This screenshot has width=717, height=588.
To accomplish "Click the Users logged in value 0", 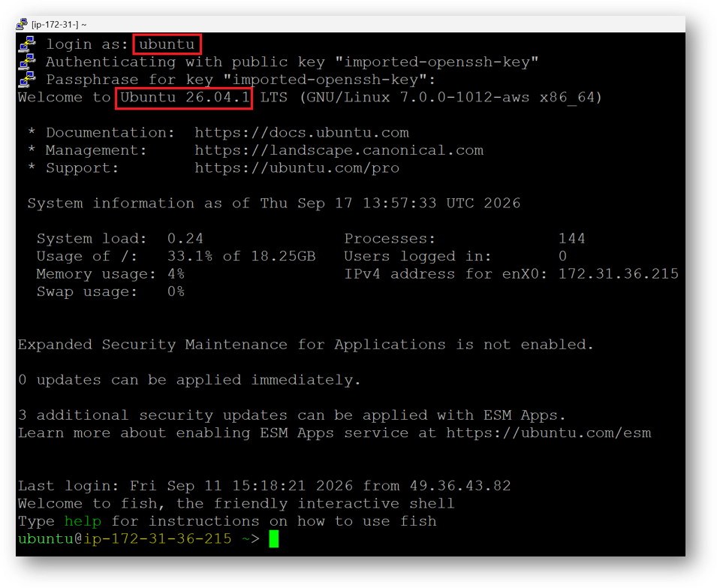I will point(563,256).
